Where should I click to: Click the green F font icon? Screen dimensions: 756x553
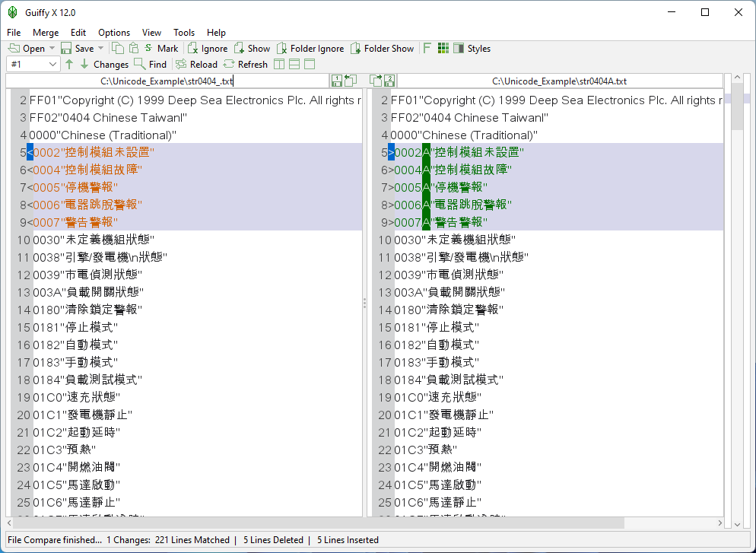point(427,48)
